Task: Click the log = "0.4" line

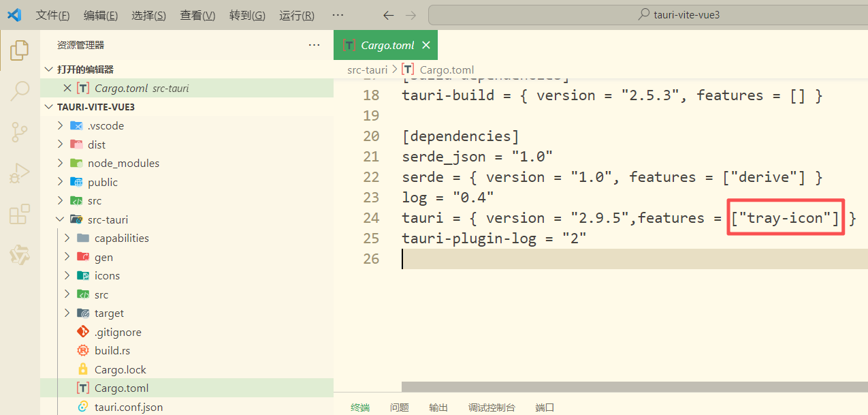Action: 448,198
